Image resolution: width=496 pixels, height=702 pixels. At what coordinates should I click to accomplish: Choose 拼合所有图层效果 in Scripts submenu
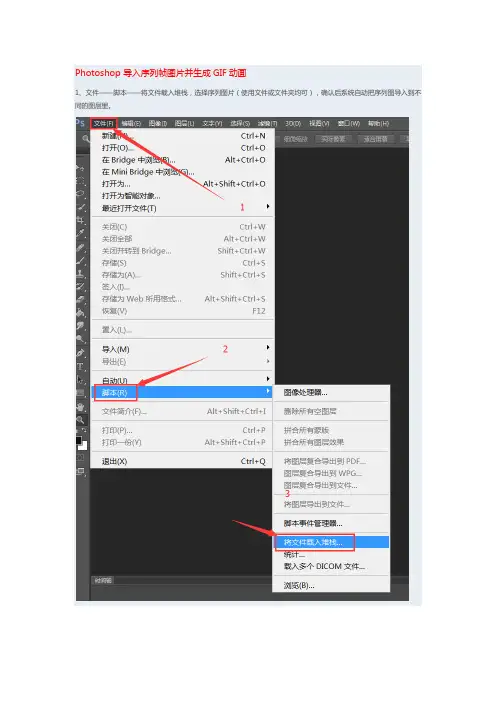[331, 442]
